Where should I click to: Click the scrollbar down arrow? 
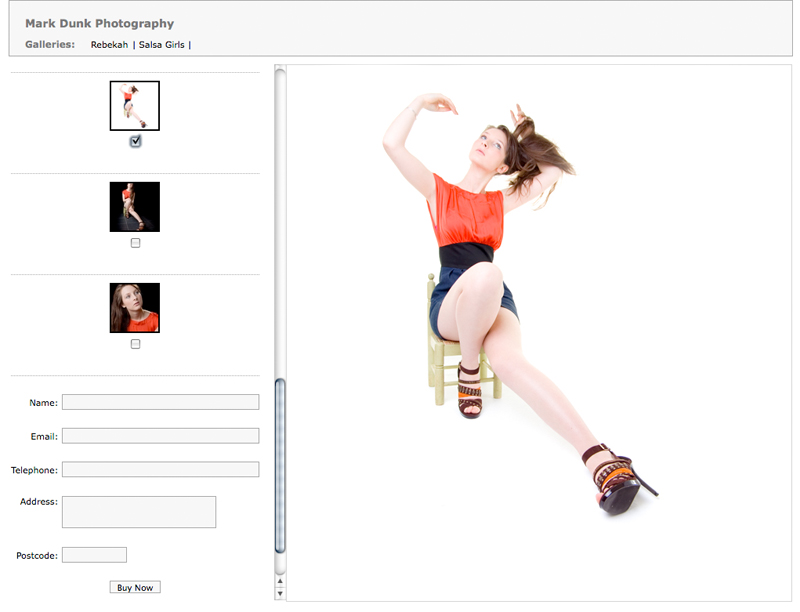(x=280, y=593)
